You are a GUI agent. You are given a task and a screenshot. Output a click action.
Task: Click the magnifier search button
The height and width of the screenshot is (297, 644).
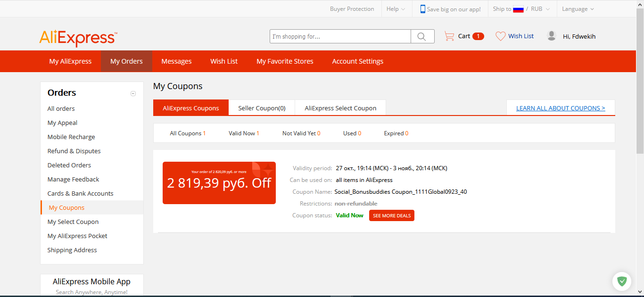tap(422, 36)
